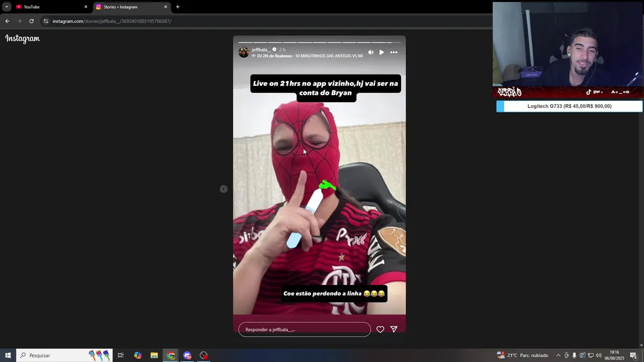Screen dimensions: 644x362
Task: Open the clock showing 19:16
Action: pyautogui.click(x=614, y=355)
